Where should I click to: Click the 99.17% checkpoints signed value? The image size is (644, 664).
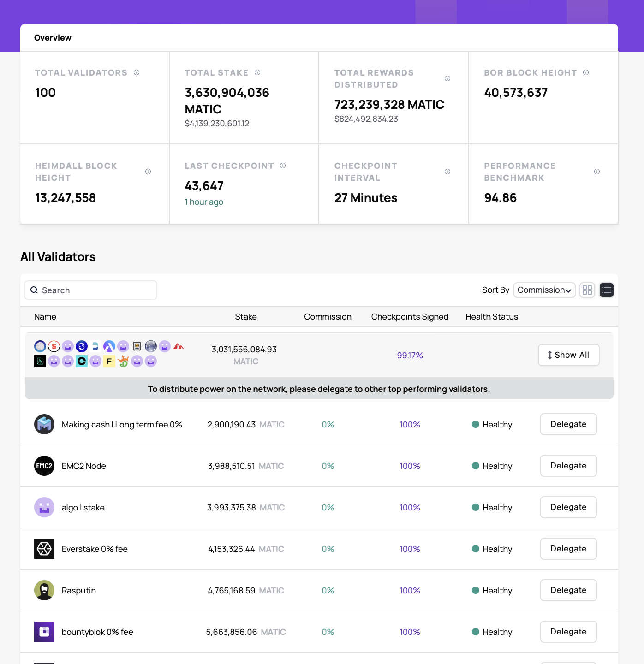point(410,356)
